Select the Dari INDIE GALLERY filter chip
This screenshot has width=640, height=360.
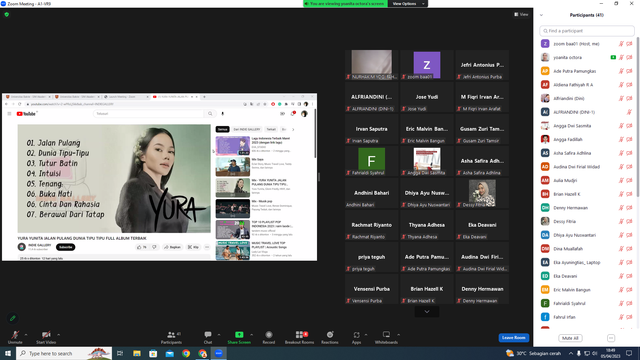(247, 129)
